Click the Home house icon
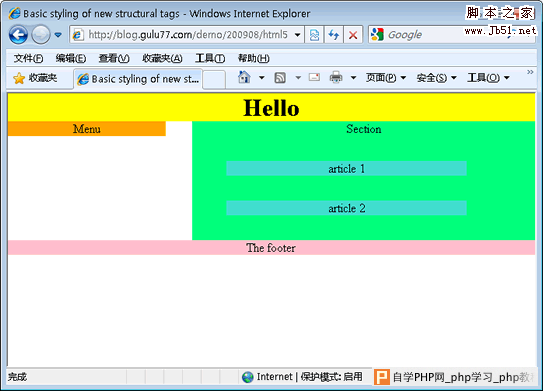Screen dimensions: 543x391 click(244, 77)
